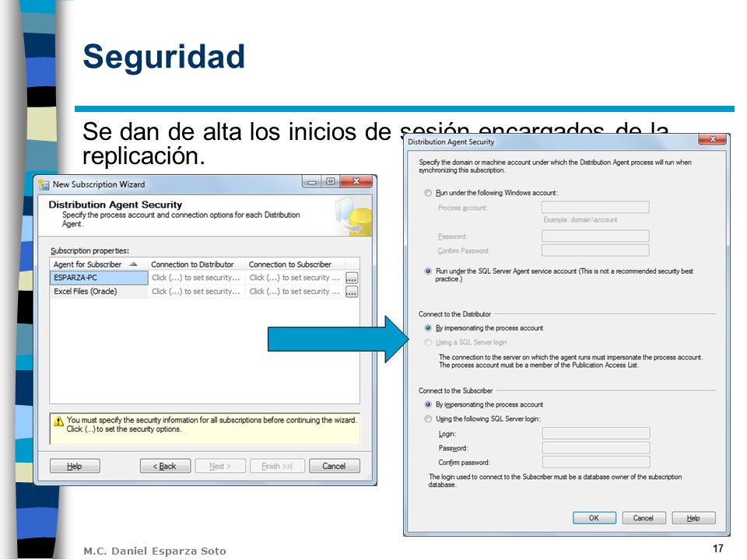747x560 pixels.
Task: Click Cancel in New Subscription Wizard
Action: click(335, 466)
